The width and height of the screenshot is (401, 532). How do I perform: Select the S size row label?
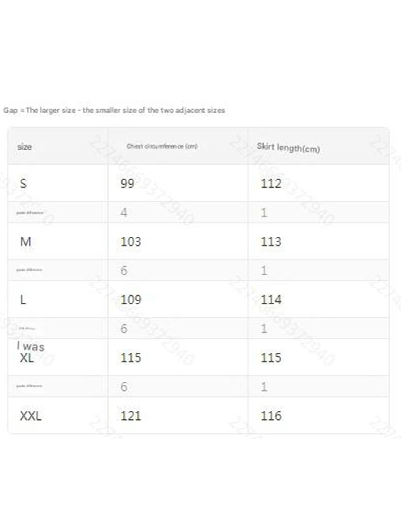(23, 183)
